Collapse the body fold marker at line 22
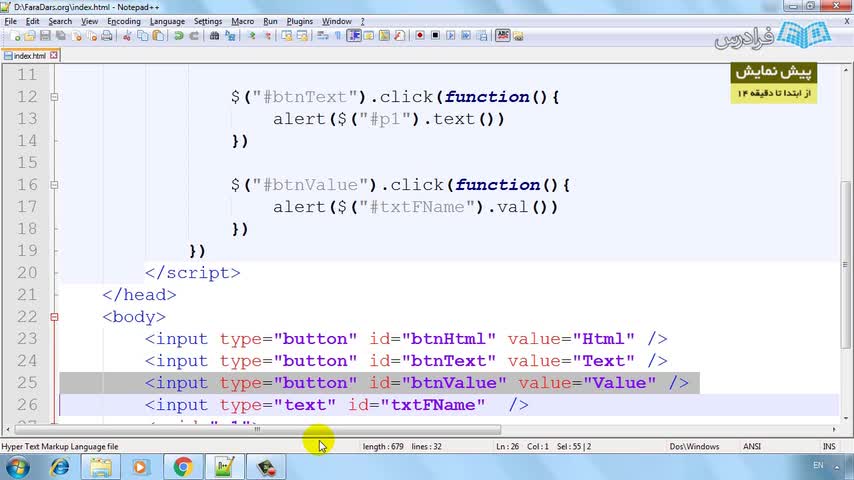This screenshot has height=480, width=854. [54, 317]
